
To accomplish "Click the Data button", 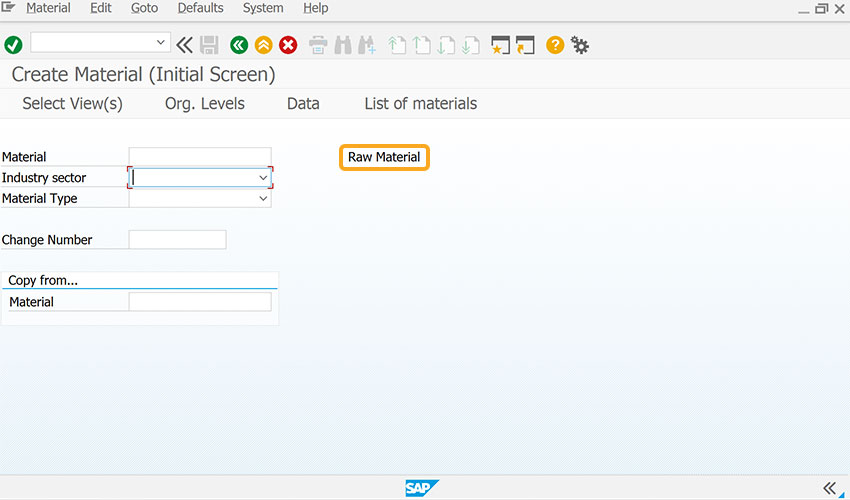I will point(303,104).
